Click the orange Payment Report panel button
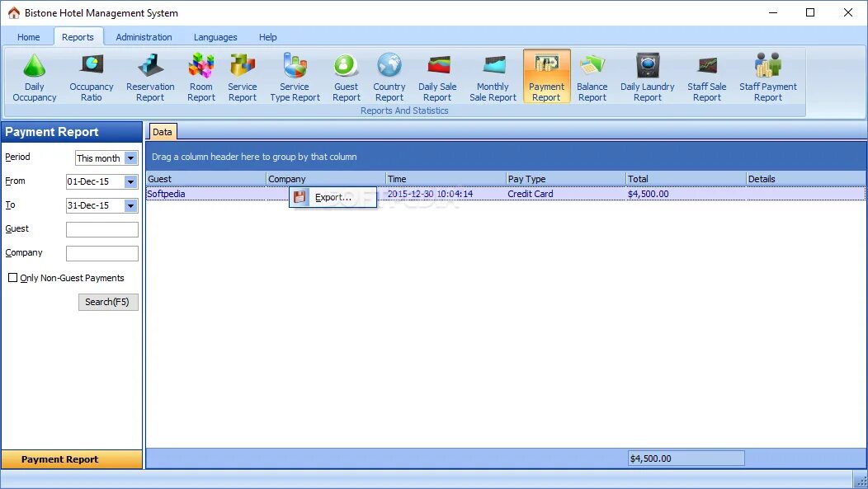 pos(72,459)
